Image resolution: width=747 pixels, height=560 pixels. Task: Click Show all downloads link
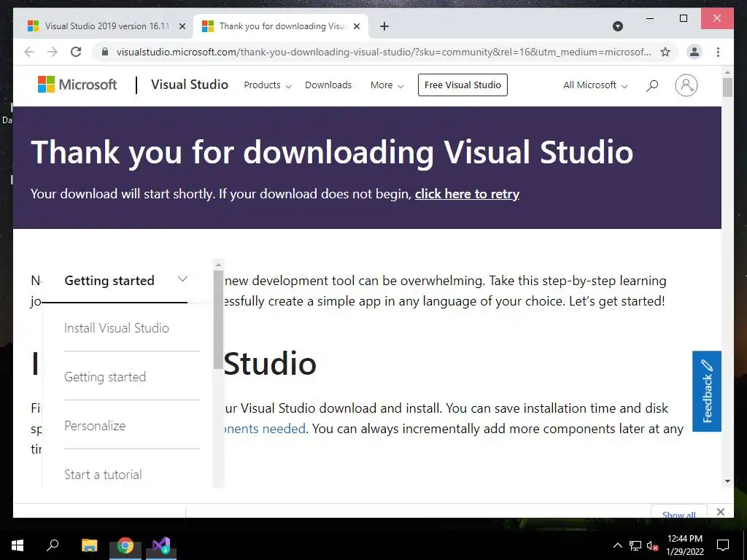(x=679, y=514)
